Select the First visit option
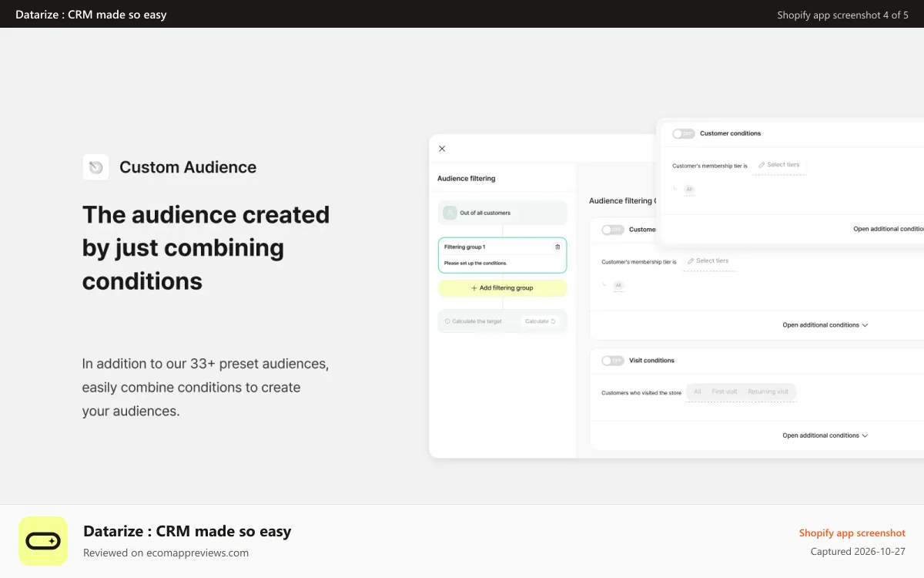 tap(725, 391)
